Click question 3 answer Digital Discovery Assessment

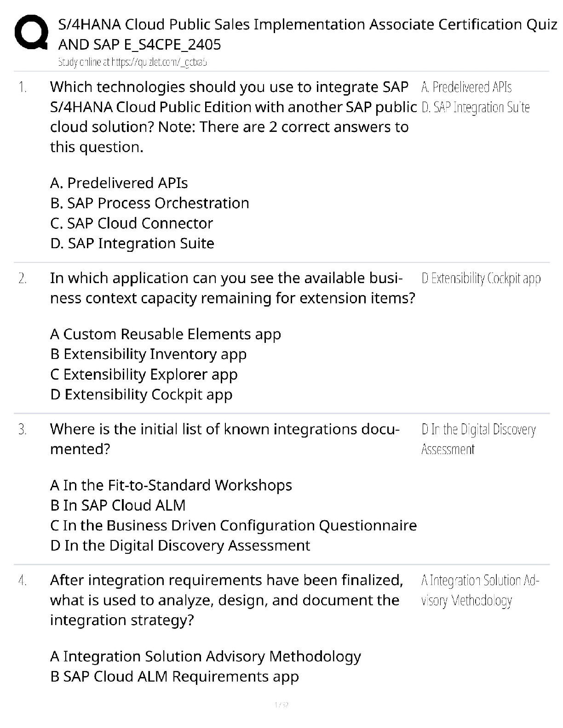[x=478, y=439]
